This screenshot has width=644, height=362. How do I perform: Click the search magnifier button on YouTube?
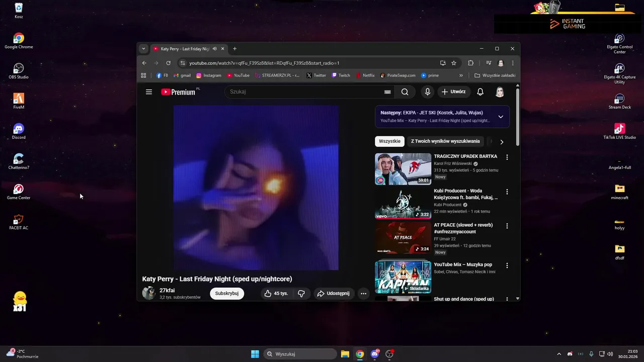(x=405, y=92)
